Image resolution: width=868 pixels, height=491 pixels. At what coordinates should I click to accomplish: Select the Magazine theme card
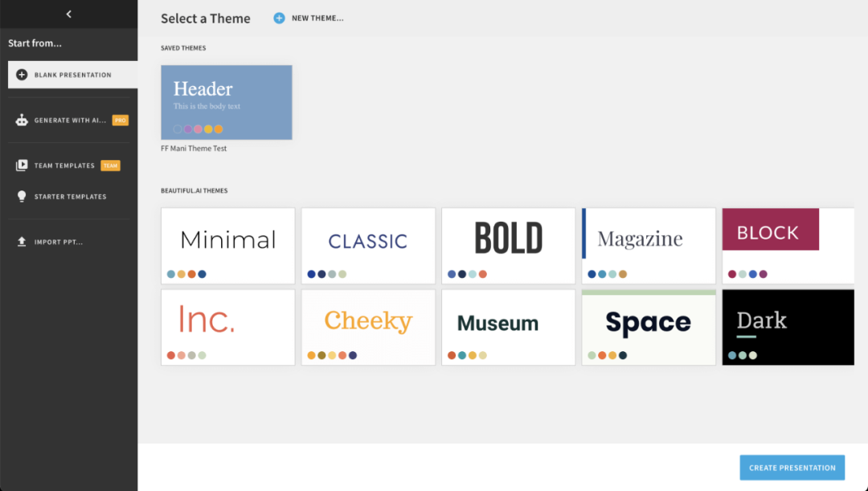pyautogui.click(x=648, y=245)
